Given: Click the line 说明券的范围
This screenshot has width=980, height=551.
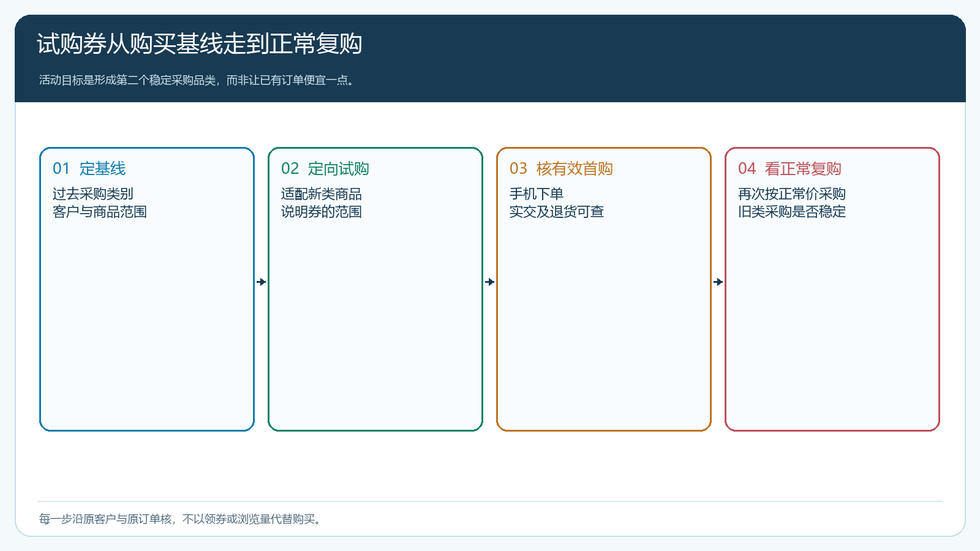Looking at the screenshot, I should [x=322, y=212].
